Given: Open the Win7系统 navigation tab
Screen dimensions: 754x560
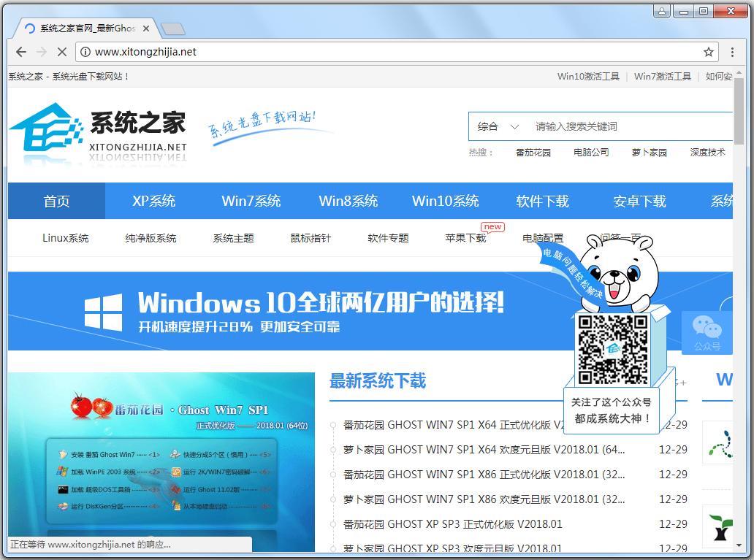Looking at the screenshot, I should click(251, 201).
